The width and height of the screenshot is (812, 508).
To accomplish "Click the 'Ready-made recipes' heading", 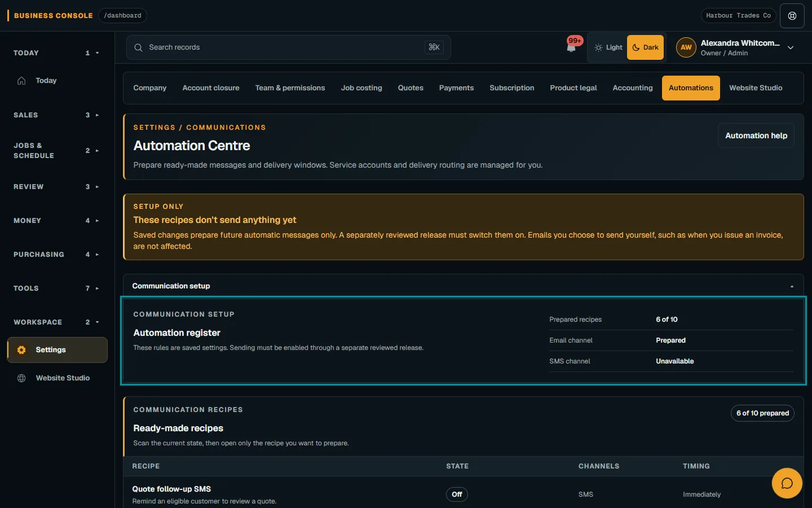I will (178, 428).
